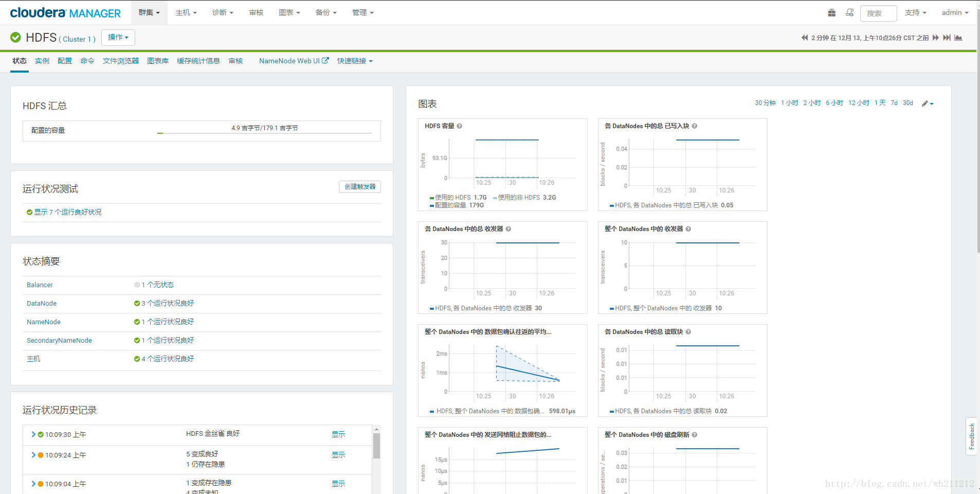Open the 备份 dropdown menu
980x494 pixels.
click(326, 12)
